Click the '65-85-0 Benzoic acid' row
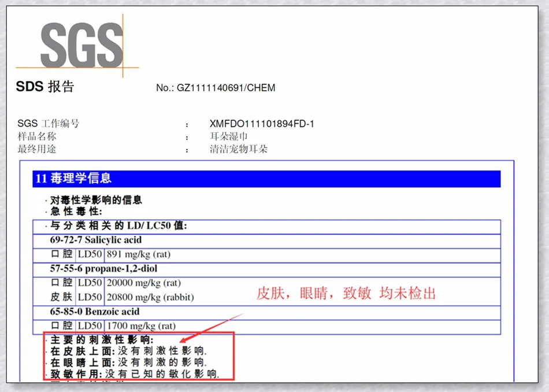The width and height of the screenshot is (549, 392). point(266,312)
